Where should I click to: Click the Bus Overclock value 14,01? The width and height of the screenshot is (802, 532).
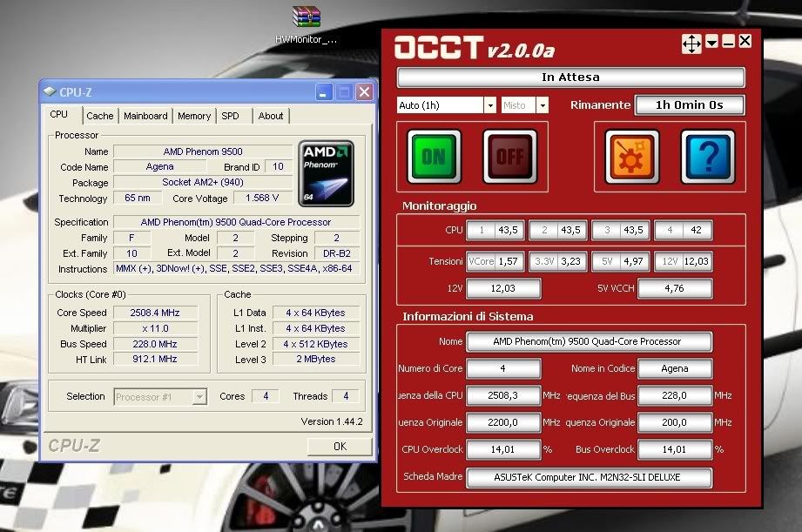[675, 449]
